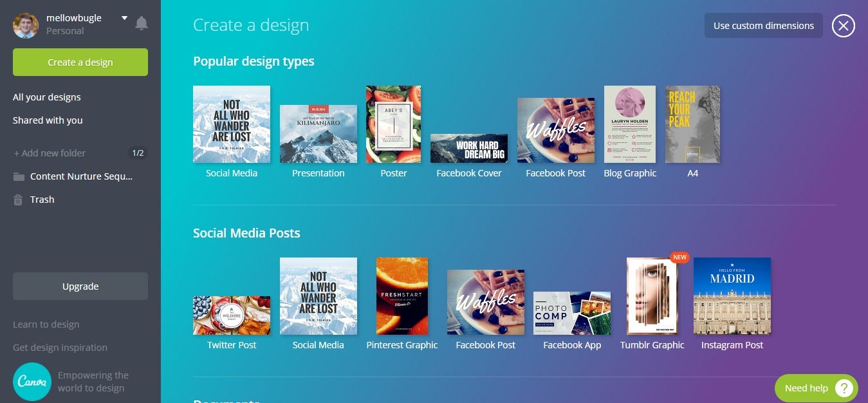Click the question mark help icon
This screenshot has width=868, height=403.
844,388
